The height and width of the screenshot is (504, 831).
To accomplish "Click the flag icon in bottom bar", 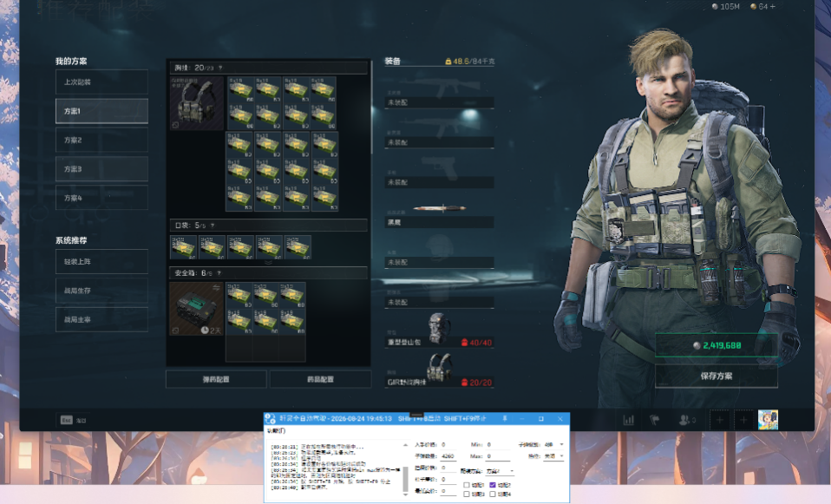I will (655, 420).
